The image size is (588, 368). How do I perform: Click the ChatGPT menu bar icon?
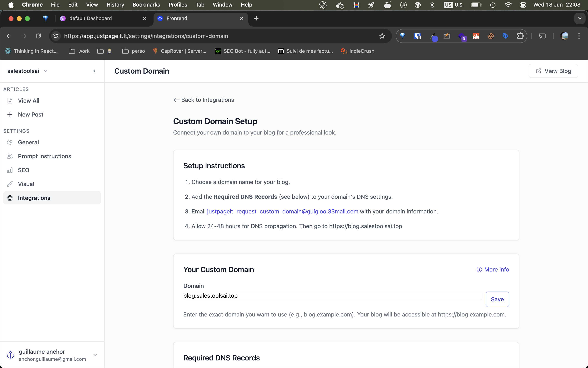coord(323,5)
